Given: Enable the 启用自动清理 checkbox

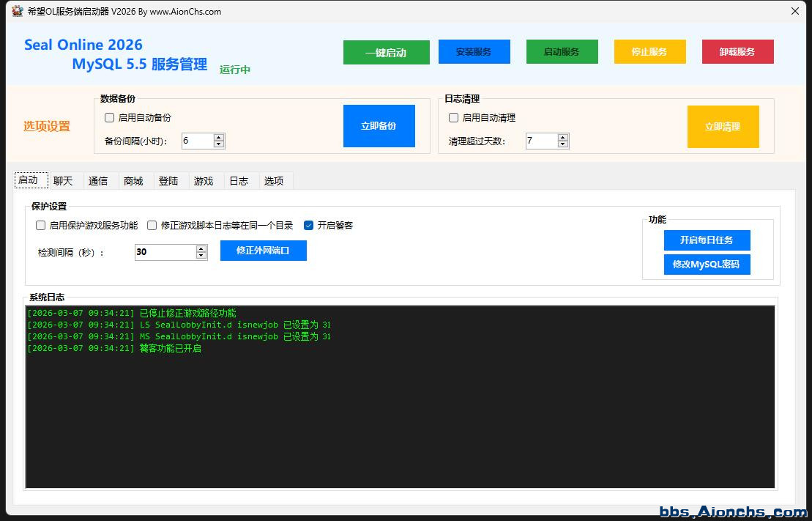Looking at the screenshot, I should 454,117.
